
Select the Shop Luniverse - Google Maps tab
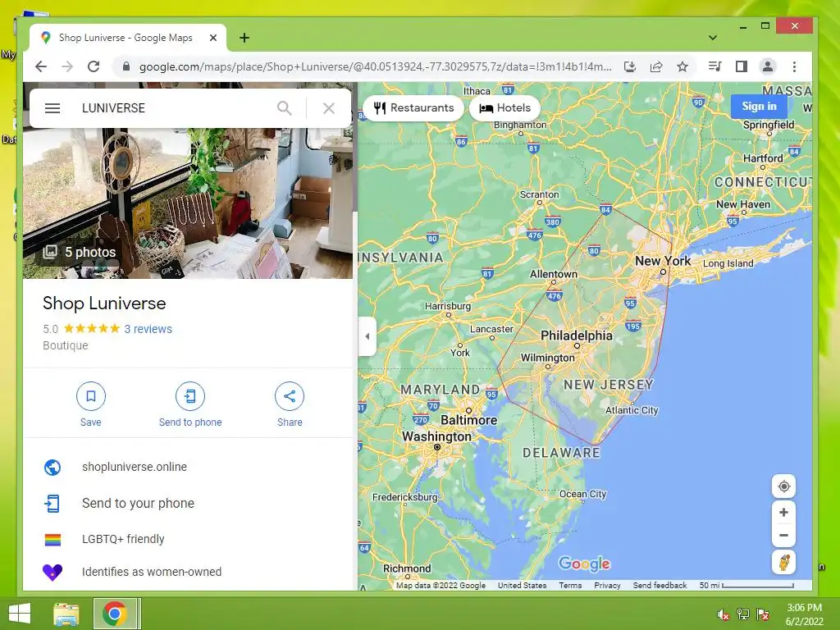point(126,38)
